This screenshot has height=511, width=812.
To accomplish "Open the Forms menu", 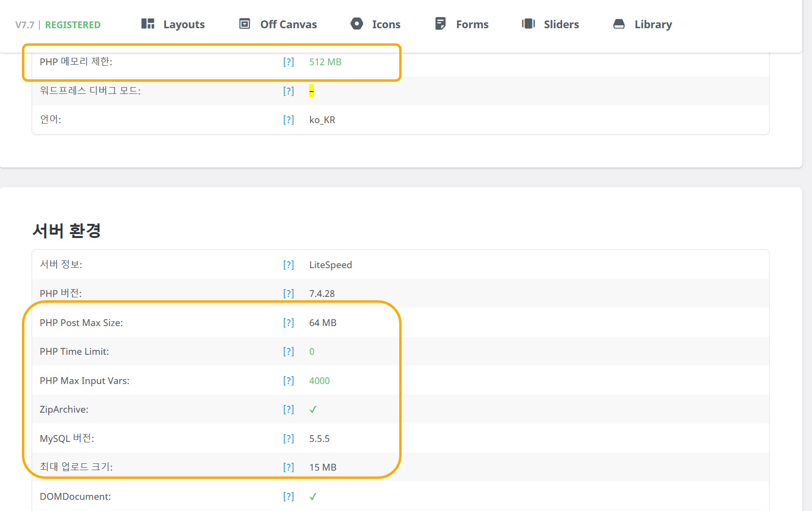I will tap(461, 24).
